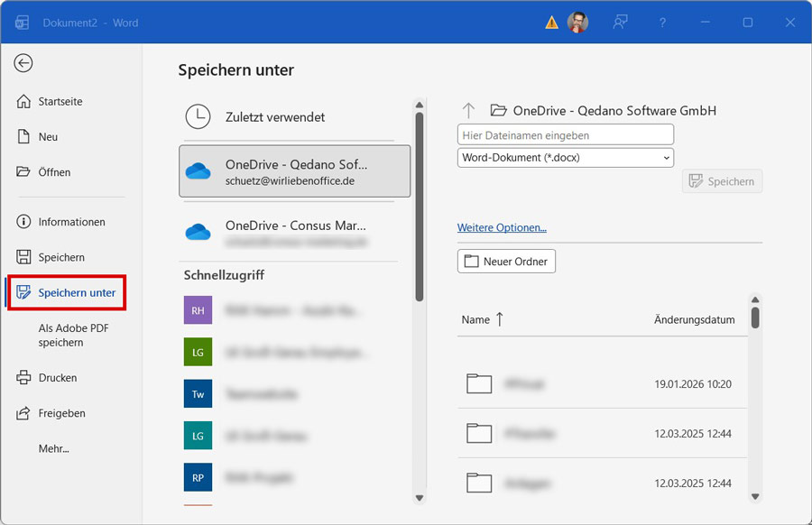This screenshot has width=812, height=525.
Task: Click scroll up arrow of locations list
Action: (420, 105)
